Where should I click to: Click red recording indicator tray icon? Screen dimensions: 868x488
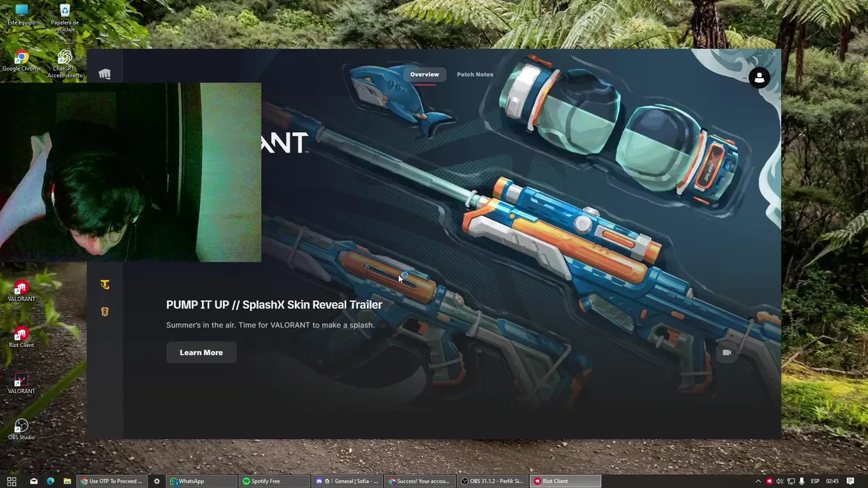pos(769,481)
